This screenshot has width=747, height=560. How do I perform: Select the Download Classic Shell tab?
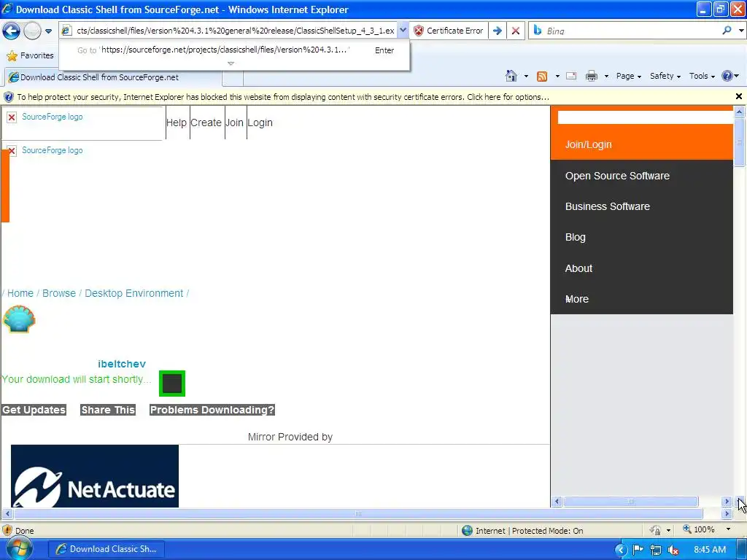[x=113, y=77]
